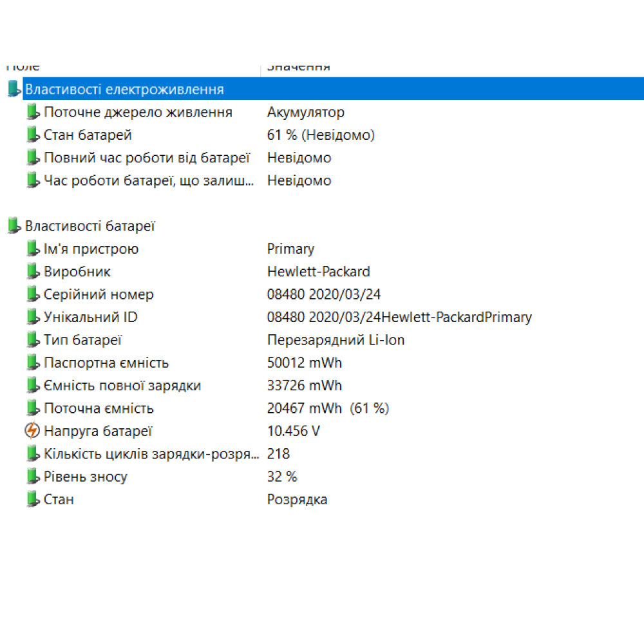The height and width of the screenshot is (644, 644).
Task: Click the icon next to "Поточне джерело живлення"
Action: coord(33,113)
